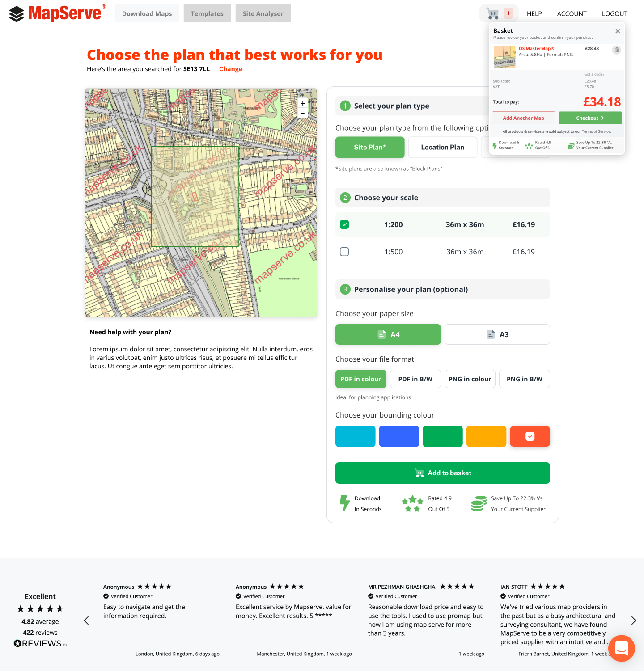Image resolution: width=644 pixels, height=671 pixels.
Task: Click 'Need help with your plan?' heading
Action: click(x=131, y=332)
